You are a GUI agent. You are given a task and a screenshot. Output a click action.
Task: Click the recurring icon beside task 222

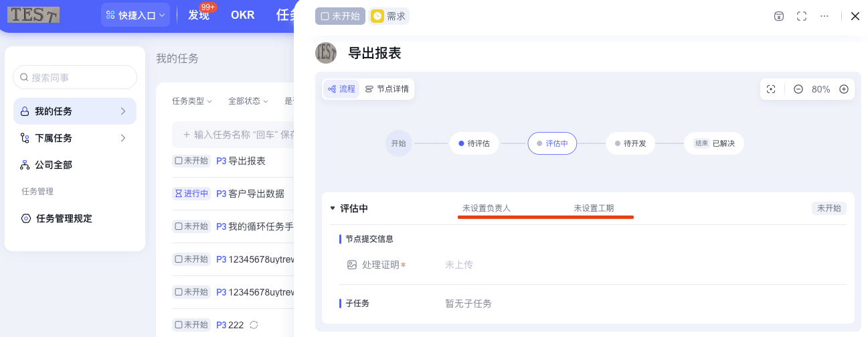[254, 325]
